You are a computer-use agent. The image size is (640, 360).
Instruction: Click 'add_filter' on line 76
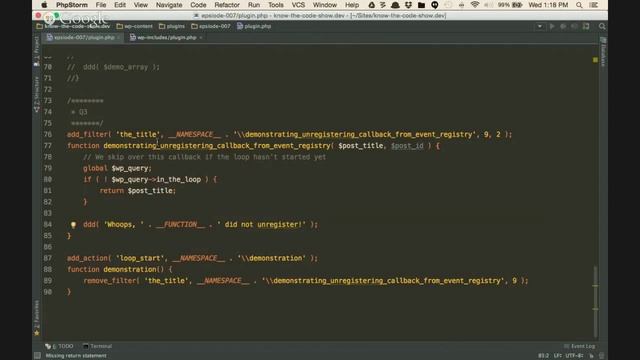pyautogui.click(x=87, y=134)
